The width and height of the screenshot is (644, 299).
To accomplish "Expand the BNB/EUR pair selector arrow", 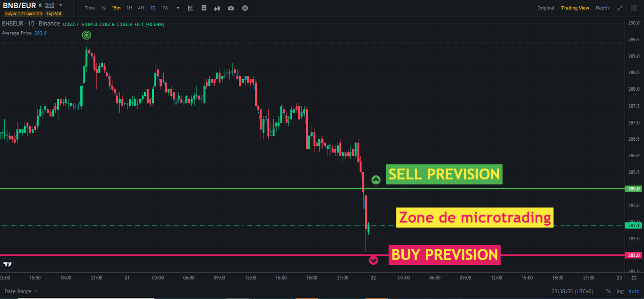I will pyautogui.click(x=61, y=5).
